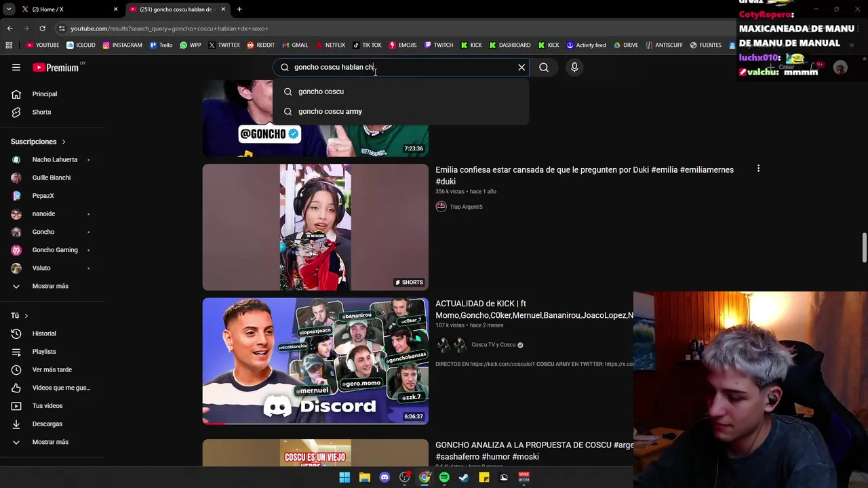
Task: Open the Trello bookmark
Action: (x=161, y=45)
